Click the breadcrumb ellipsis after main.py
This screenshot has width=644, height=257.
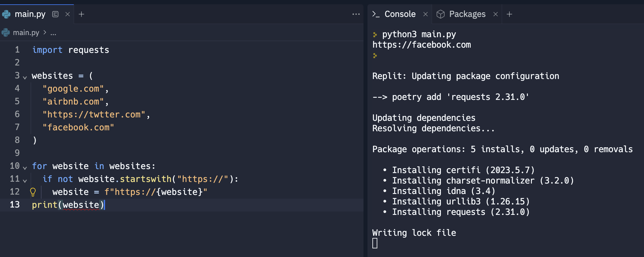pos(53,33)
